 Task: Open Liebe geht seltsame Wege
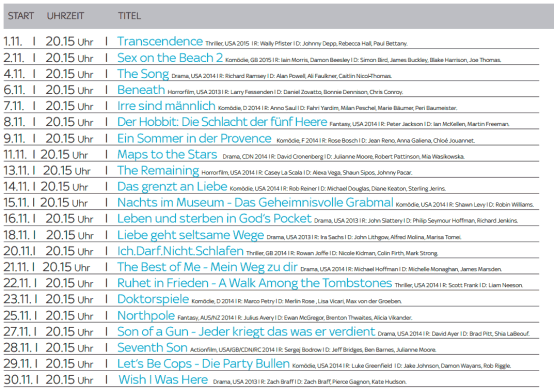click(x=190, y=235)
